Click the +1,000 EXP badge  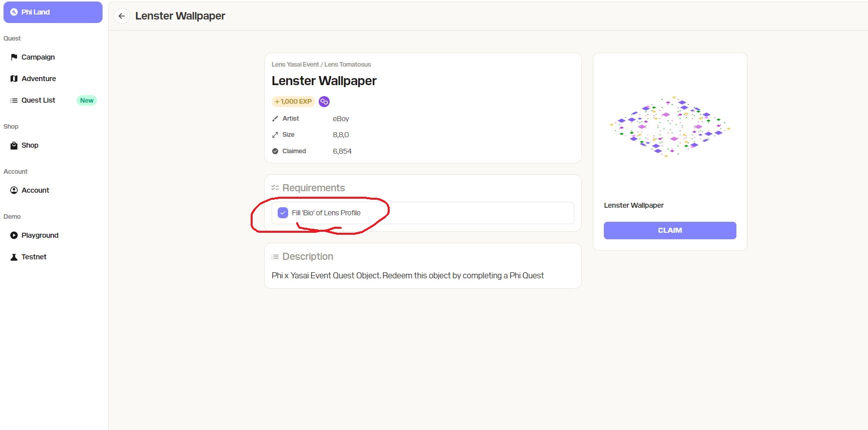(293, 102)
